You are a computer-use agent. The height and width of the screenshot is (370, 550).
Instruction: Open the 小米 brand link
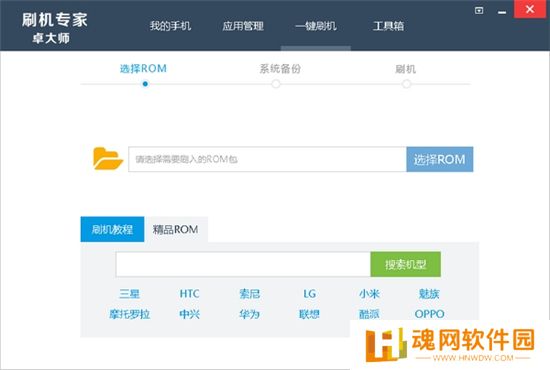(369, 294)
